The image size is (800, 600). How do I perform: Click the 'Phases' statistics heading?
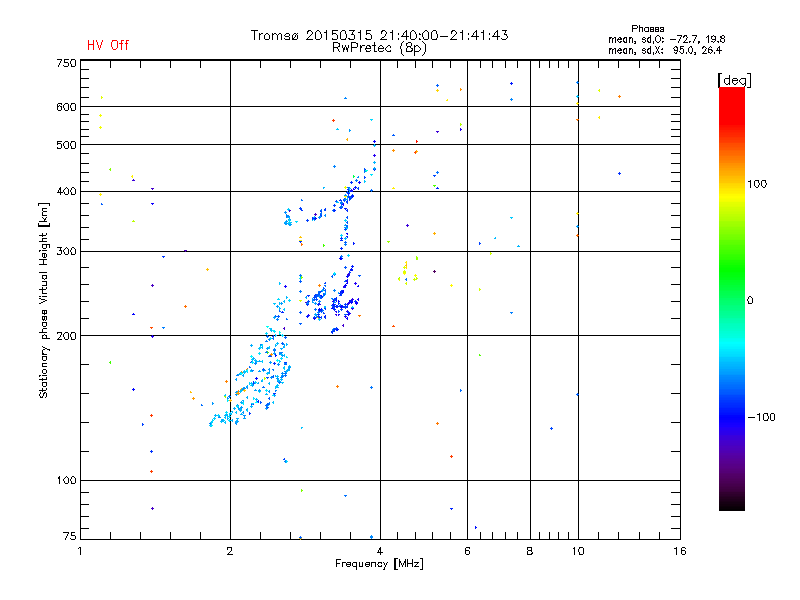coord(647,29)
